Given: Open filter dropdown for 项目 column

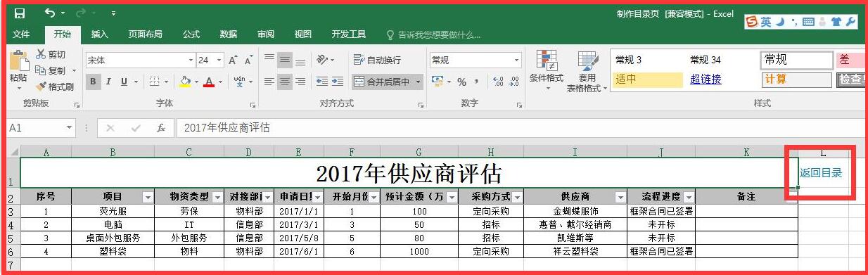Looking at the screenshot, I should click(x=148, y=197).
